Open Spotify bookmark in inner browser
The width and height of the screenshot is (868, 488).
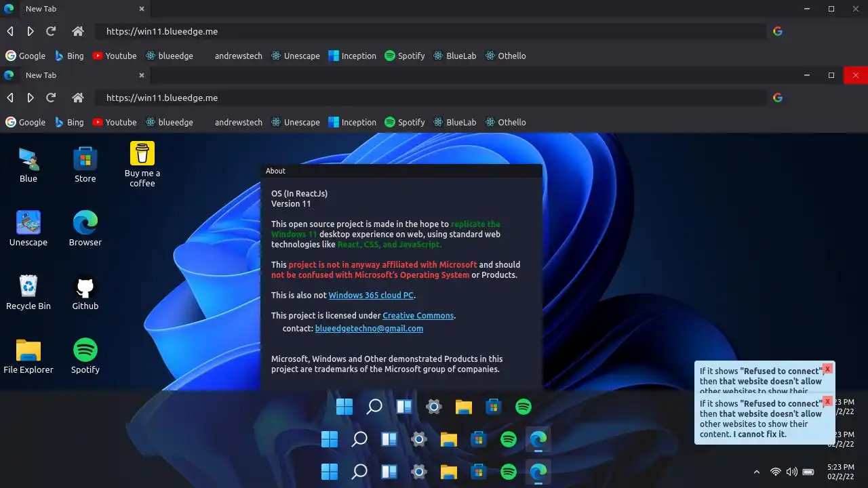pos(405,122)
